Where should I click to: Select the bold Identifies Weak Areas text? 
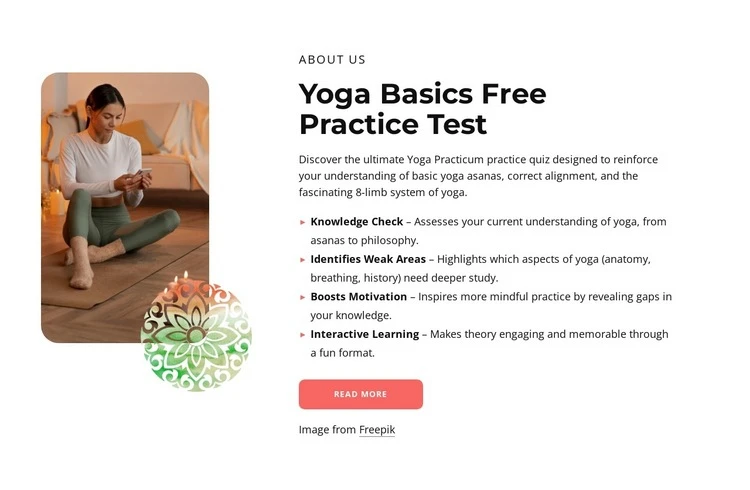click(368, 259)
